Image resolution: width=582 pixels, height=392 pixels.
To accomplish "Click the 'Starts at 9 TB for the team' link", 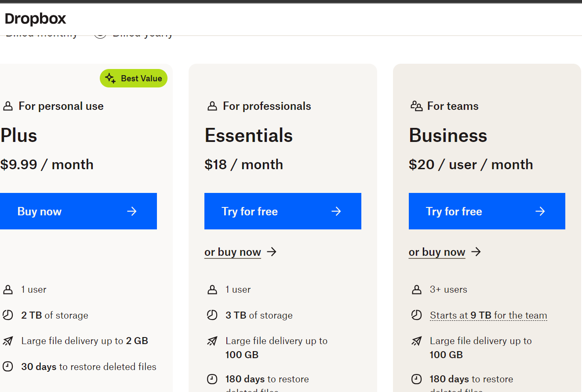I will pyautogui.click(x=488, y=315).
